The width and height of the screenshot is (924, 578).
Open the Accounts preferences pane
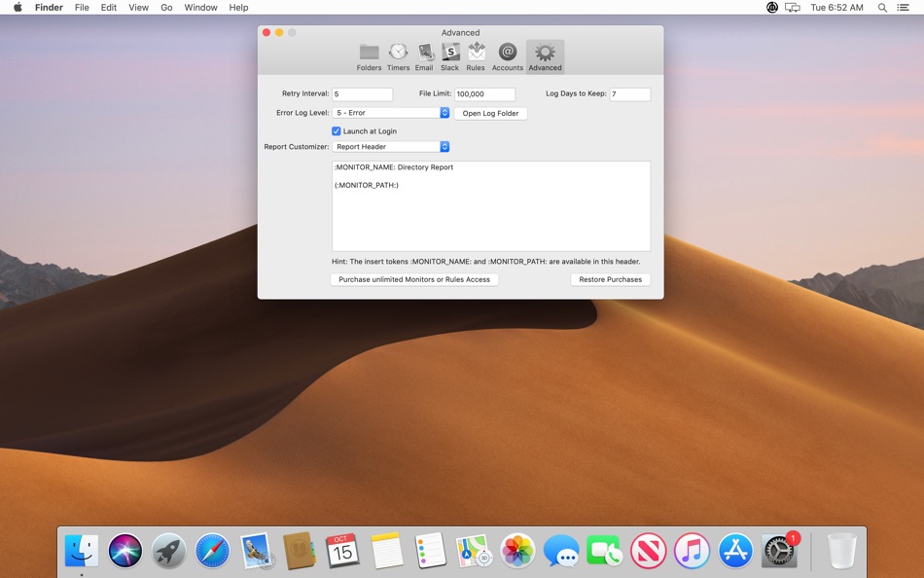click(x=508, y=57)
